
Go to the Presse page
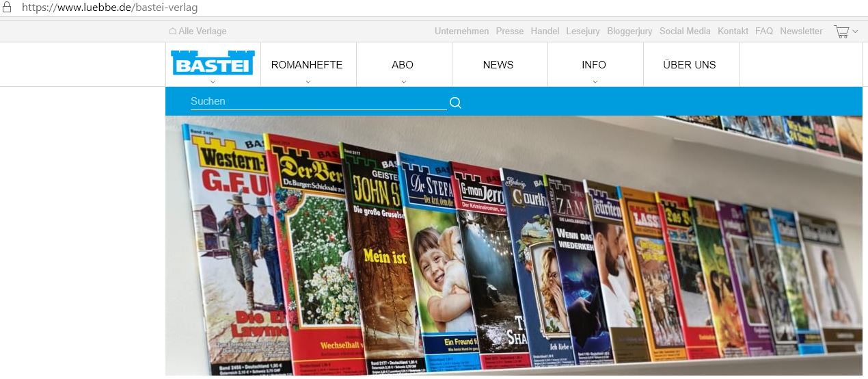pyautogui.click(x=509, y=31)
